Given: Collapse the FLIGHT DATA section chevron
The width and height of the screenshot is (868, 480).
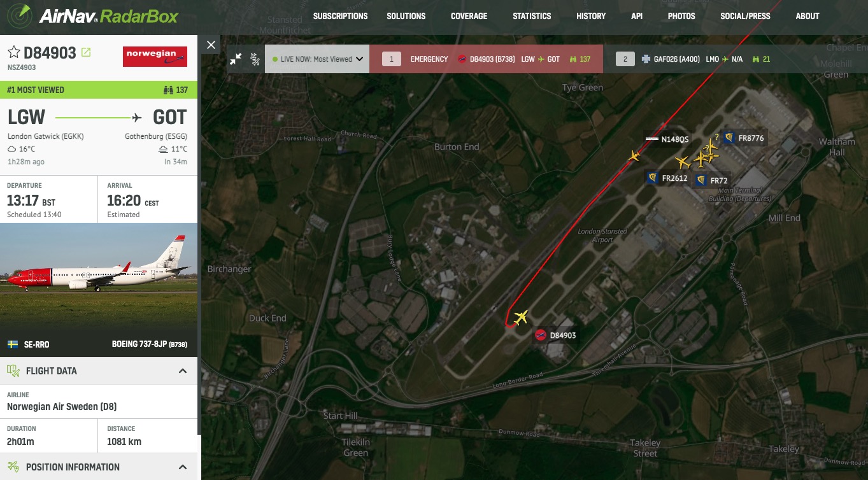Looking at the screenshot, I should 183,371.
